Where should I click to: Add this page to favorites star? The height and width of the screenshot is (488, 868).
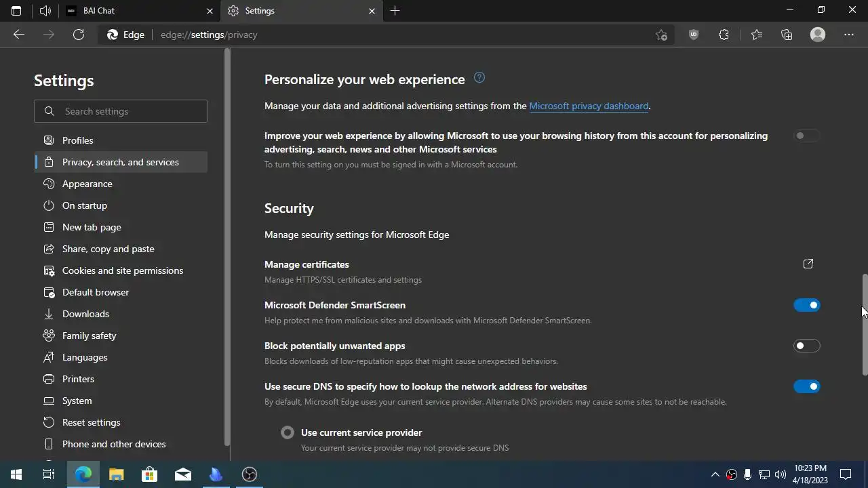(661, 35)
